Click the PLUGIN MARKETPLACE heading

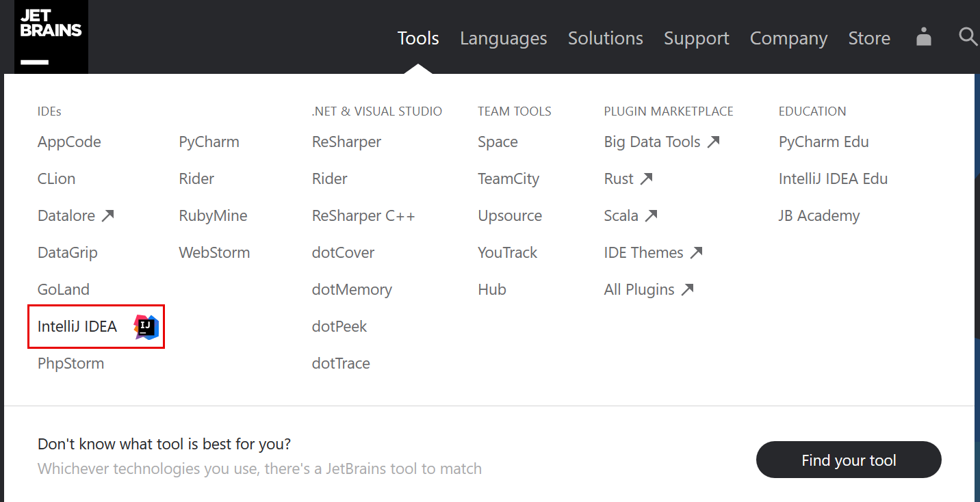pyautogui.click(x=669, y=111)
